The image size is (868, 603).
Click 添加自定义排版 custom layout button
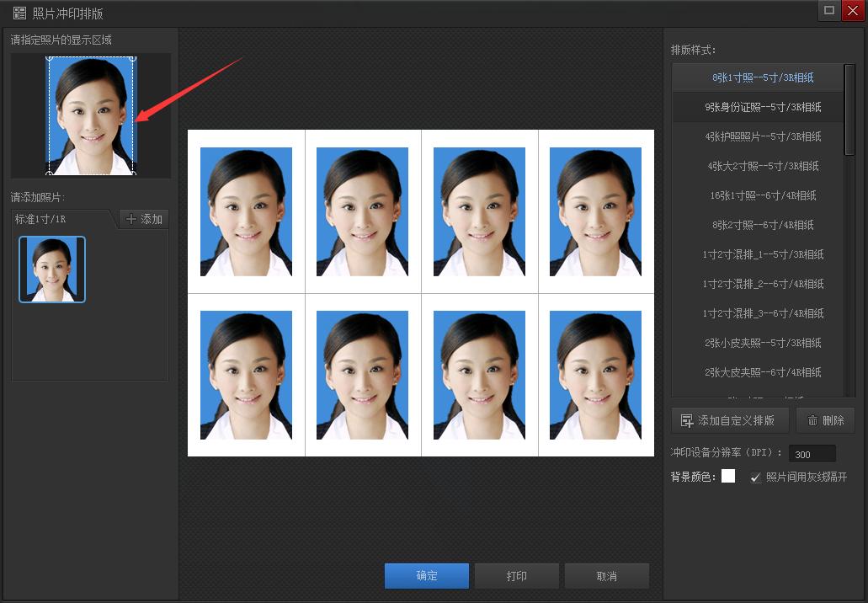click(729, 420)
